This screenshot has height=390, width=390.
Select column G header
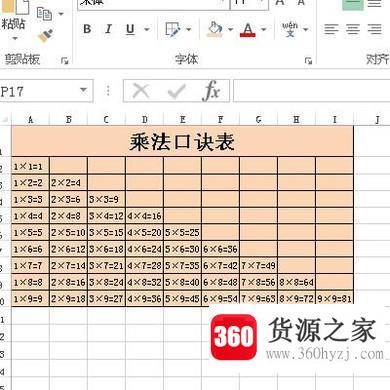pyautogui.click(x=258, y=119)
